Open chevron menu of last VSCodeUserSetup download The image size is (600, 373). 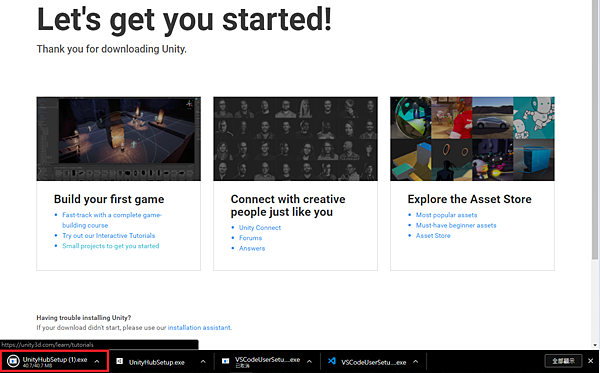click(416, 362)
